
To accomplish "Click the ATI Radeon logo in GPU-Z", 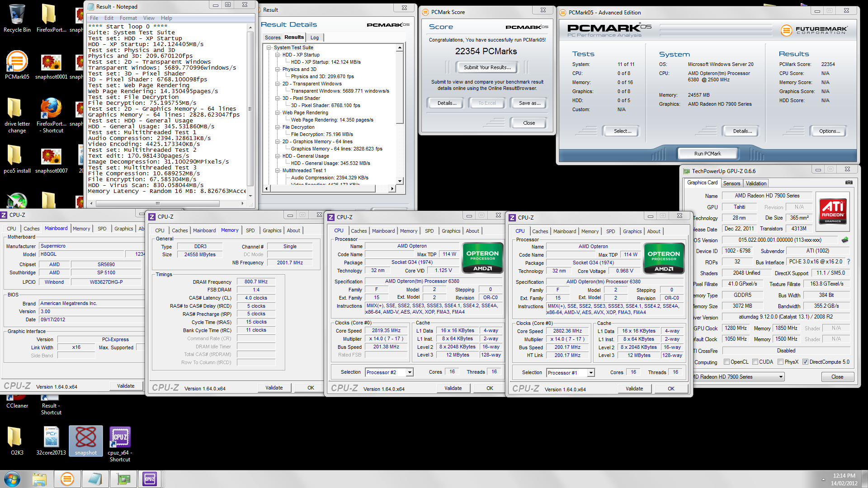I will point(833,211).
